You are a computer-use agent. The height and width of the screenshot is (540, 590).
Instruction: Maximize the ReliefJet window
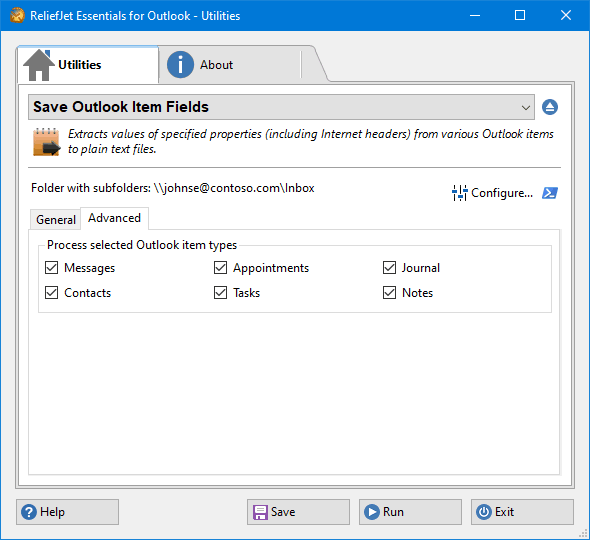click(520, 15)
